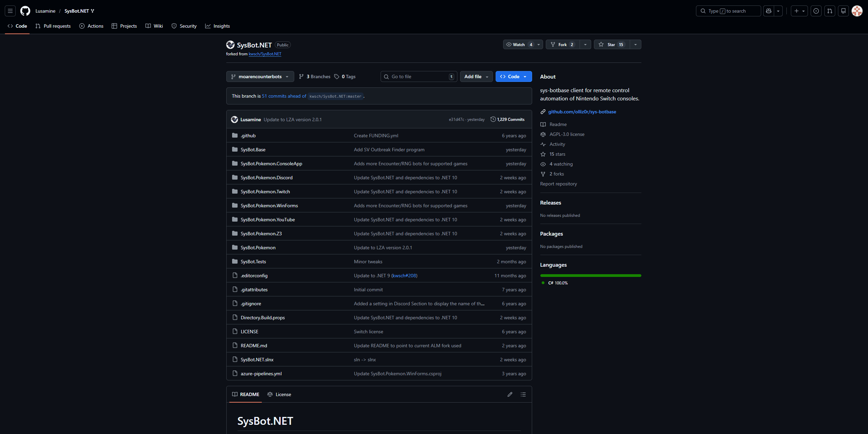
Task: Open README outline list icon
Action: click(x=523, y=394)
